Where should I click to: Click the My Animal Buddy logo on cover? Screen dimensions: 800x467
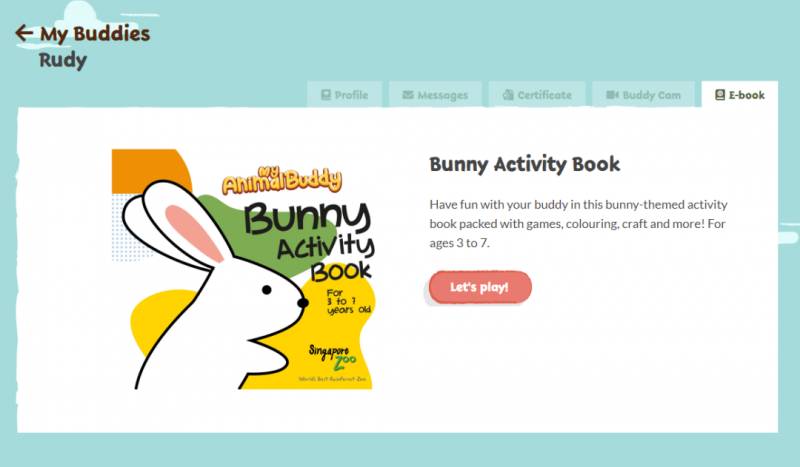point(282,180)
